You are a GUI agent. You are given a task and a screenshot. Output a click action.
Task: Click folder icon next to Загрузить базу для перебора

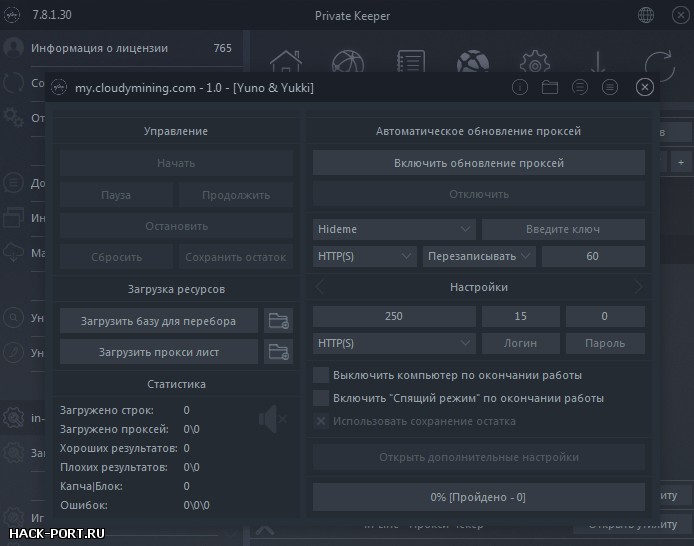point(278,321)
